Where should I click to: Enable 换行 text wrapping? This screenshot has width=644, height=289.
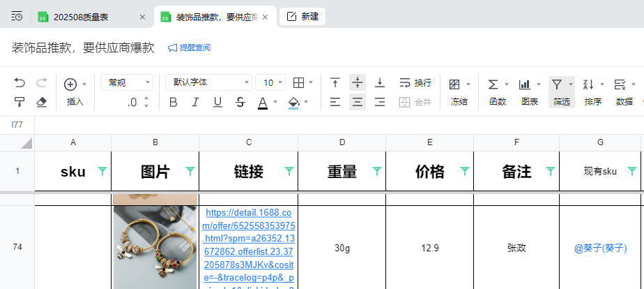tap(415, 83)
